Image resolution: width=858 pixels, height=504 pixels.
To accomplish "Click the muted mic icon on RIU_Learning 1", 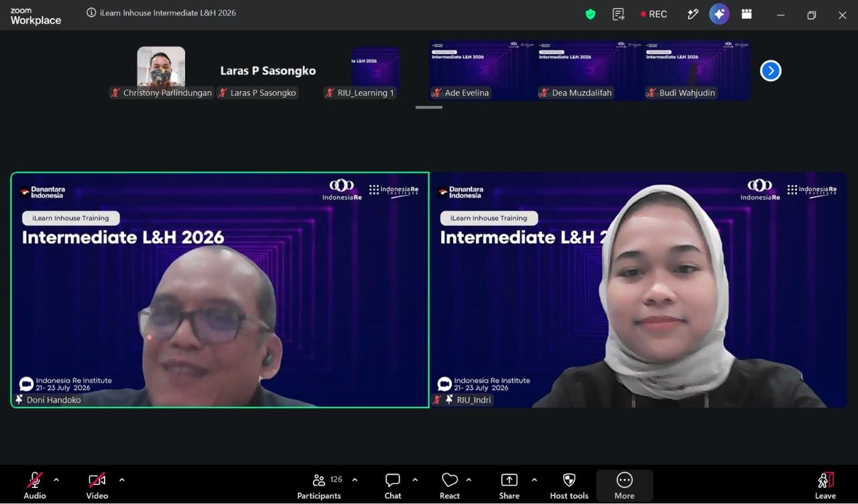I will [330, 93].
